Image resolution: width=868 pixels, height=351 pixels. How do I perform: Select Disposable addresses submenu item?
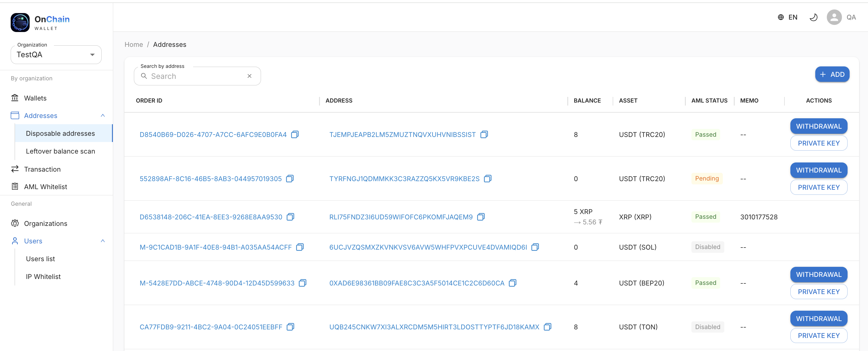pyautogui.click(x=64, y=133)
